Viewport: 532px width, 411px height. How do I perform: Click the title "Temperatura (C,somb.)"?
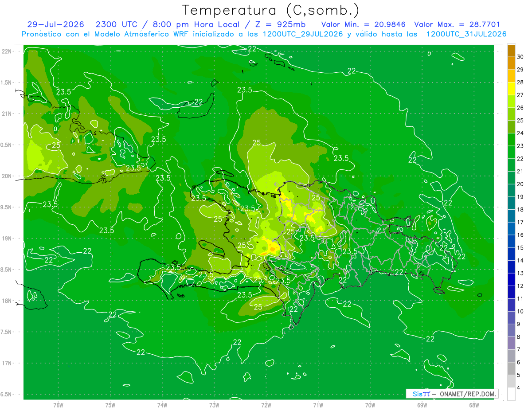click(x=270, y=11)
